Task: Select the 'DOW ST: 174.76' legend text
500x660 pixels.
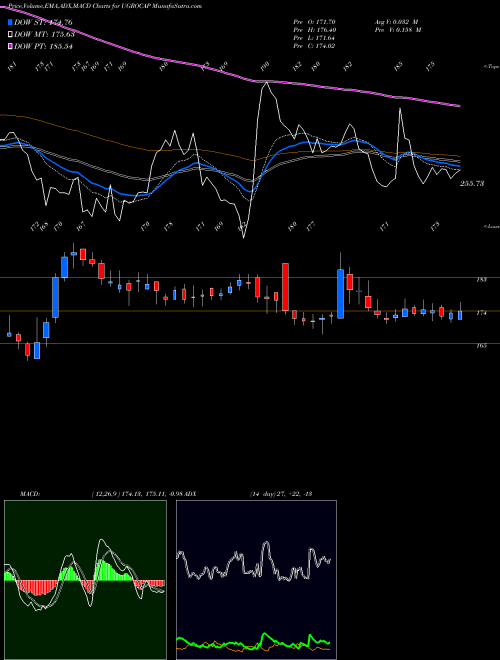Action: click(44, 22)
